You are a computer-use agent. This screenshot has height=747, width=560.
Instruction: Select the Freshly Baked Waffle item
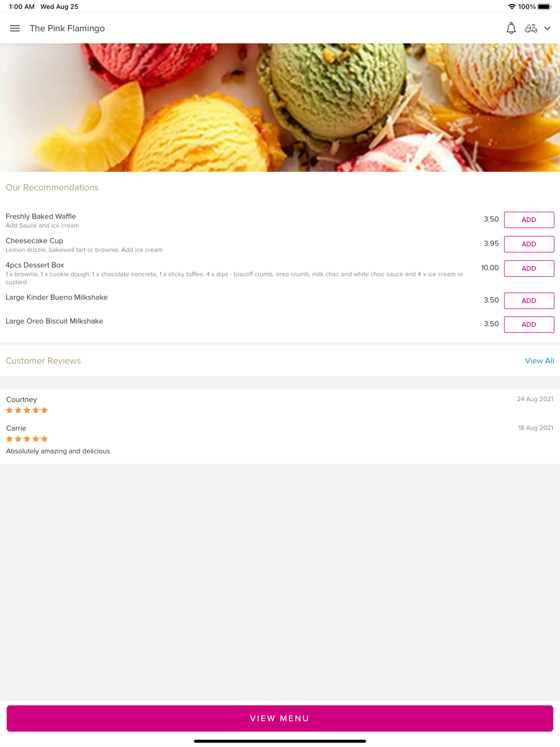click(41, 217)
